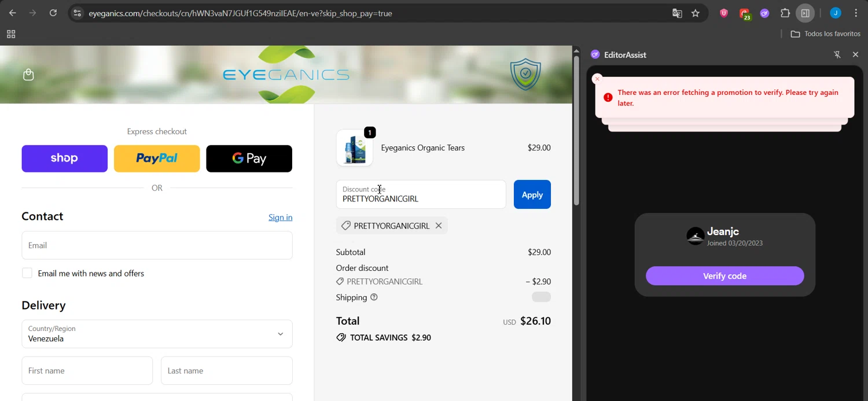
Task: Click the Joined 03/20/2023 text
Action: [x=735, y=243]
